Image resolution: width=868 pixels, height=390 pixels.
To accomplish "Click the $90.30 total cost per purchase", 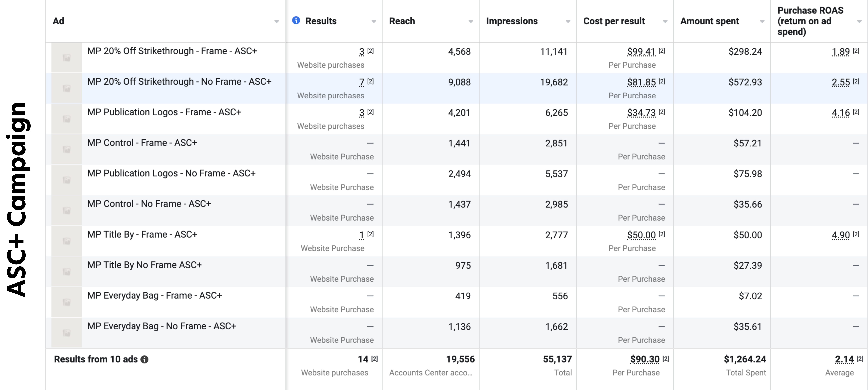I will point(645,359).
